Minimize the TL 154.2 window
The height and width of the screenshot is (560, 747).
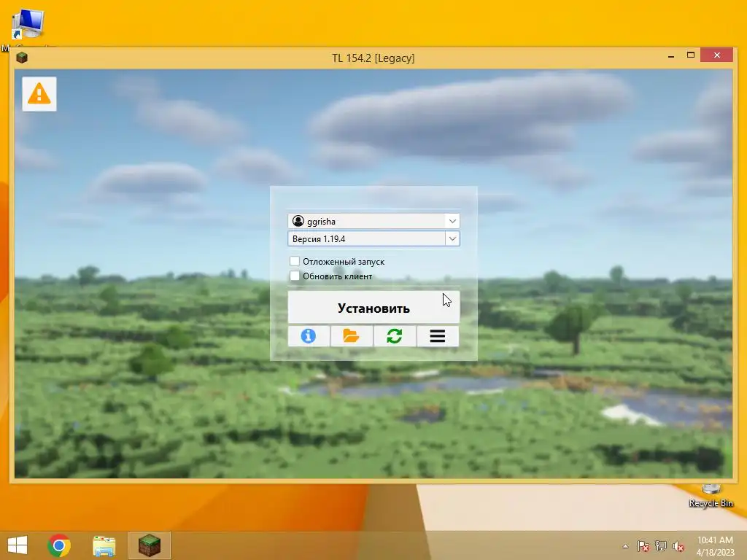point(671,56)
